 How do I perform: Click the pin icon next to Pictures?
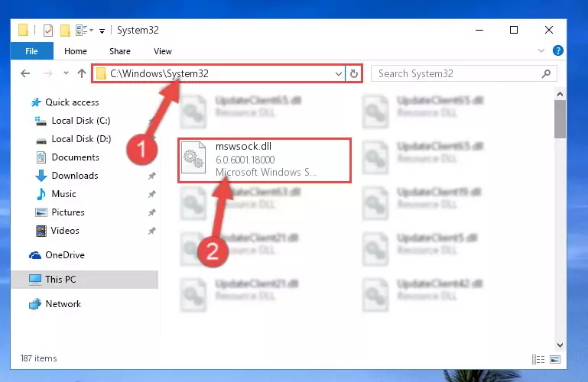[x=151, y=212]
